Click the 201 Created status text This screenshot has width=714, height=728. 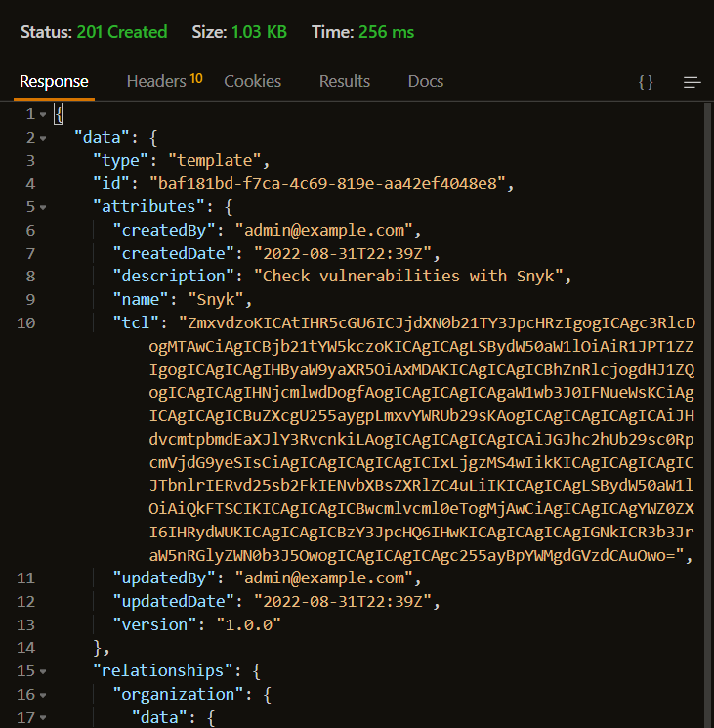122,32
